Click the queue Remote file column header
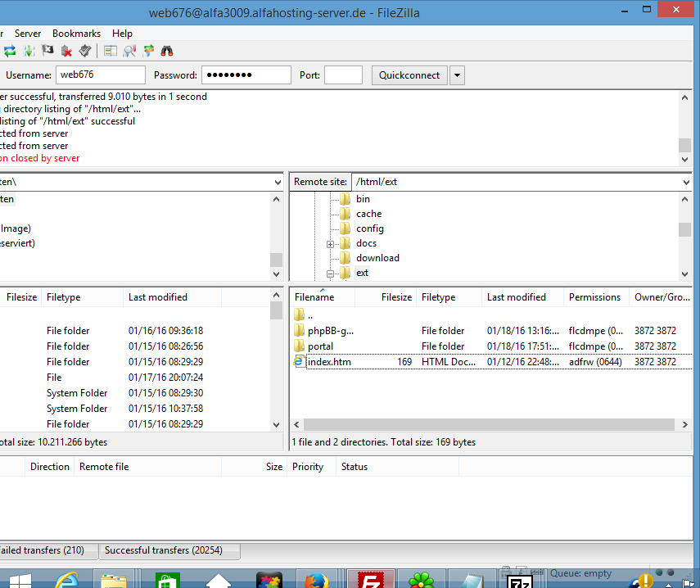Viewport: 700px width, 588px height. (x=147, y=467)
